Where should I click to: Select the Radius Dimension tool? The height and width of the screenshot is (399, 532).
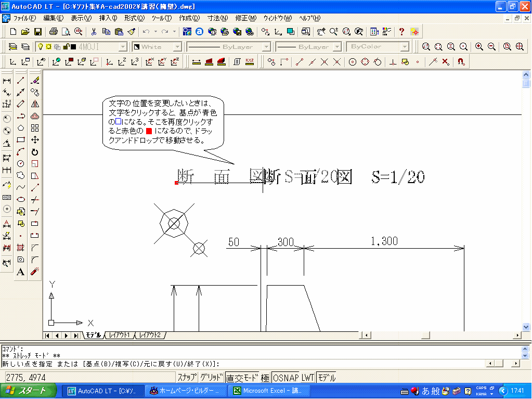7,119
